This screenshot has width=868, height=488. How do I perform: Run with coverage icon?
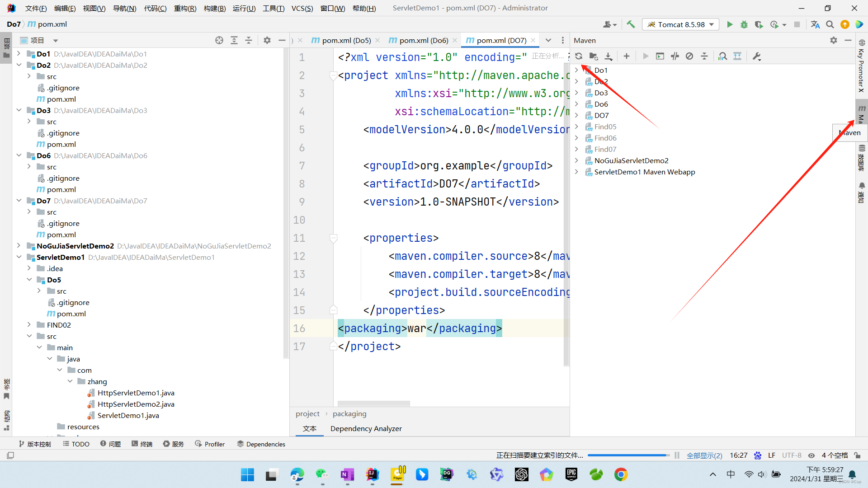(759, 24)
